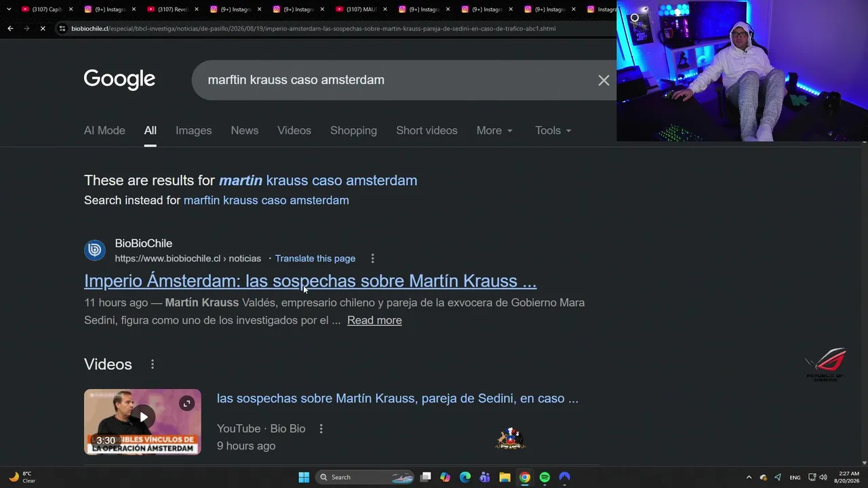Switch to the Short videos tab
The image size is (868, 488).
point(427,131)
